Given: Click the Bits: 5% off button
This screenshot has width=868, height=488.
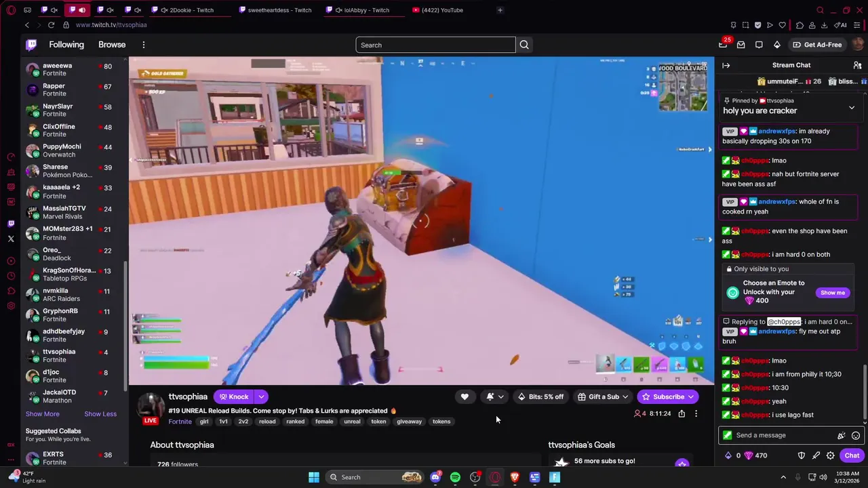Looking at the screenshot, I should click(541, 396).
